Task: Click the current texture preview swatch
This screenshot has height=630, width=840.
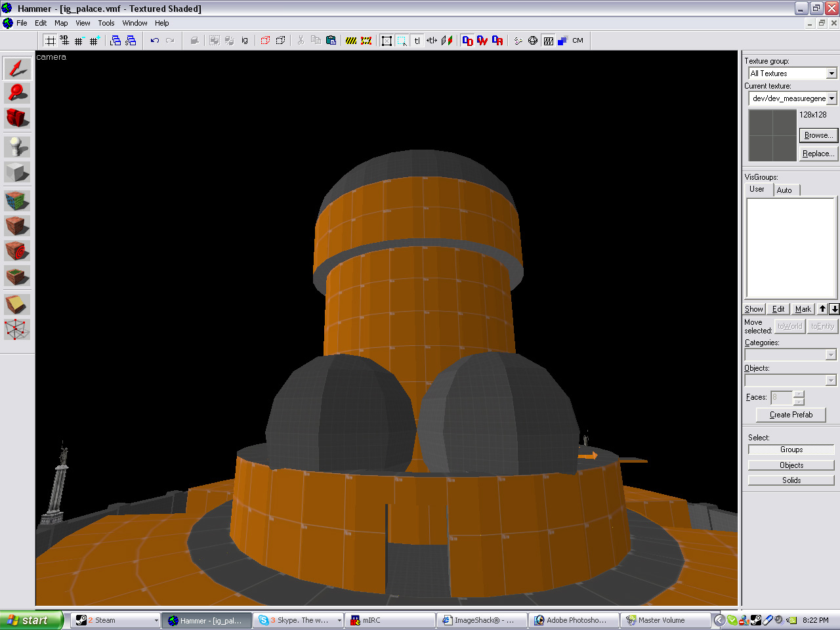Action: pyautogui.click(x=772, y=135)
